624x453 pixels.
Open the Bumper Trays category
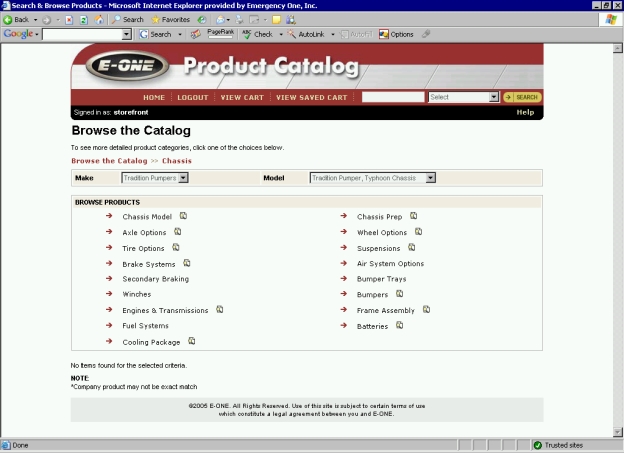point(381,279)
